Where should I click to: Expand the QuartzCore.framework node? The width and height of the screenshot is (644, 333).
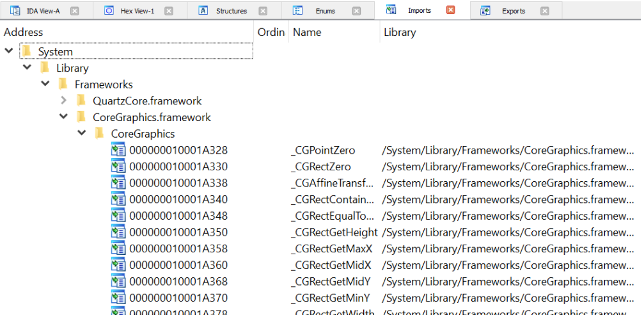64,100
